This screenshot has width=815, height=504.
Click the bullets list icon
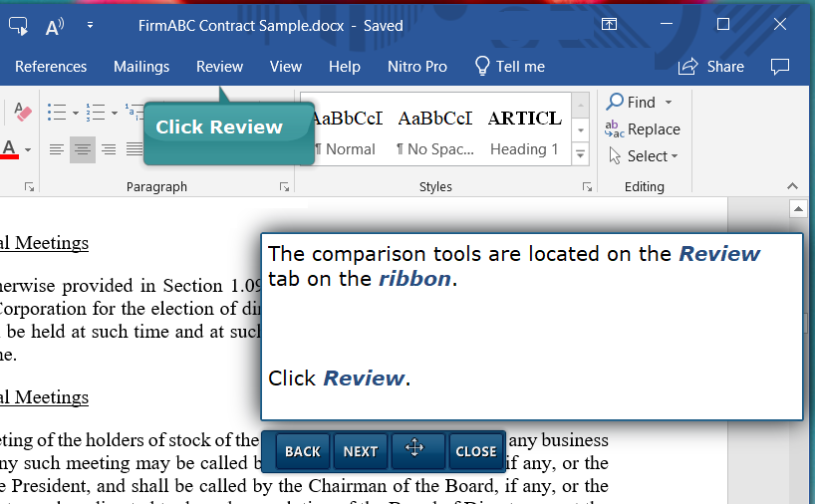pyautogui.click(x=56, y=113)
